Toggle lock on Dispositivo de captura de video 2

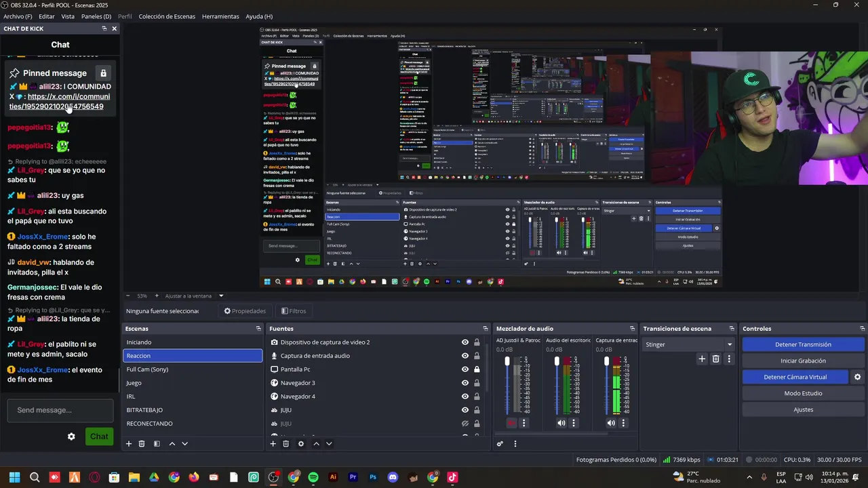tap(477, 342)
